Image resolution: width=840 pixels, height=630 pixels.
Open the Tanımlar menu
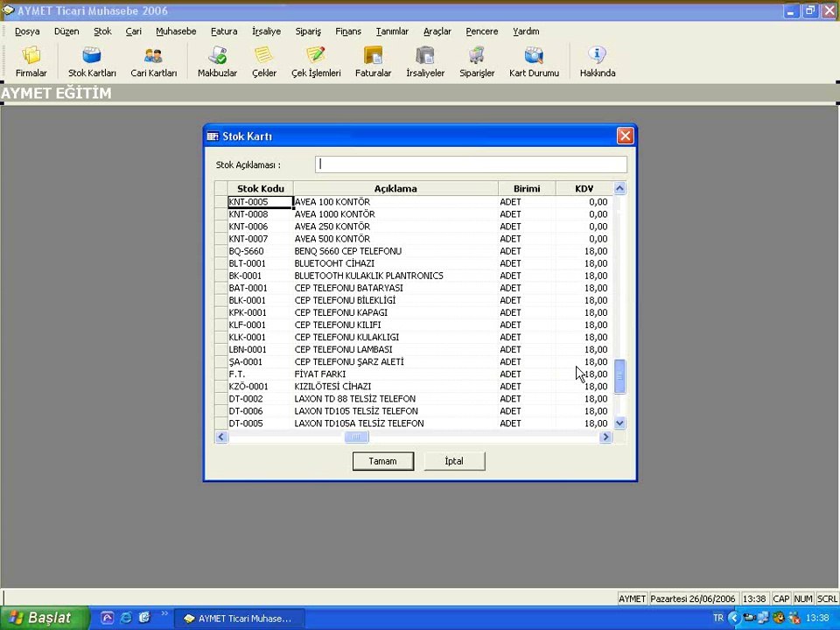pyautogui.click(x=392, y=31)
